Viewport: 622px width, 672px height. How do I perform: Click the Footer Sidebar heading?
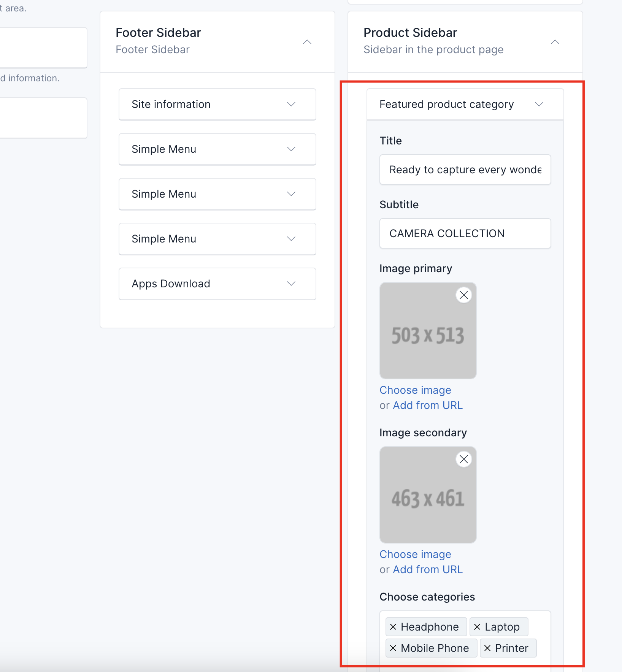(158, 33)
